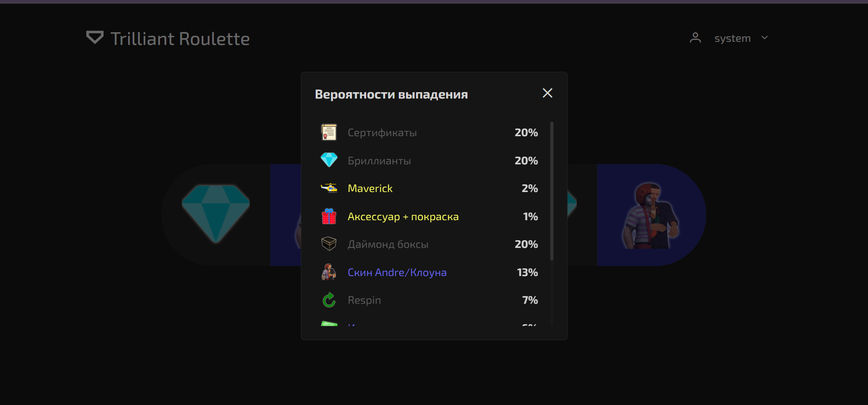Select the Аксессуар + покраска entry
The image size is (868, 405).
click(403, 217)
